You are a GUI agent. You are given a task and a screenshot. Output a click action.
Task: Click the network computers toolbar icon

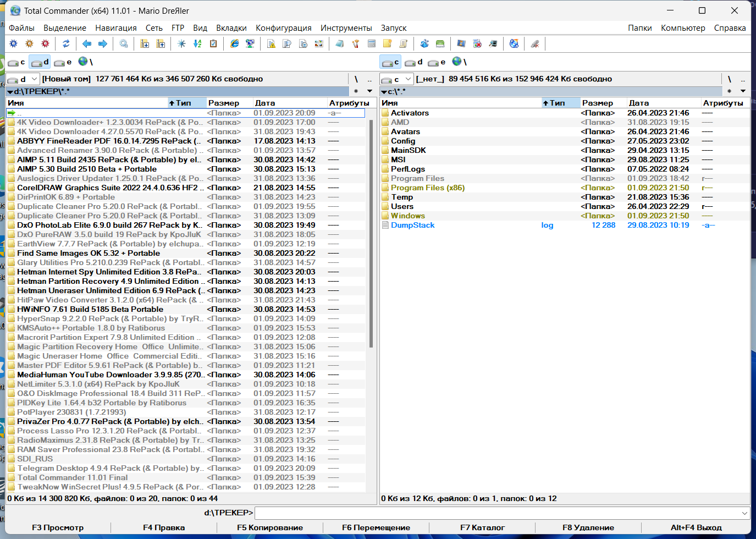click(x=250, y=43)
